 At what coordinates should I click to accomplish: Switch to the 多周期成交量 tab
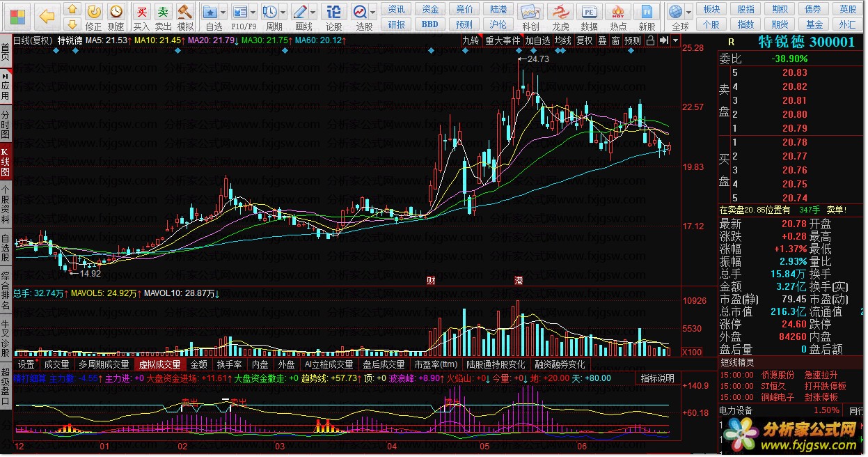click(104, 364)
